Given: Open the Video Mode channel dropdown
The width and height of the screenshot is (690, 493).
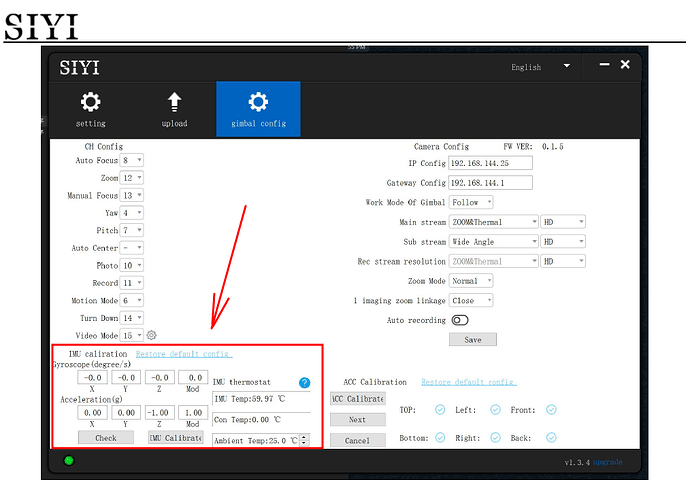Looking at the screenshot, I should 132,335.
